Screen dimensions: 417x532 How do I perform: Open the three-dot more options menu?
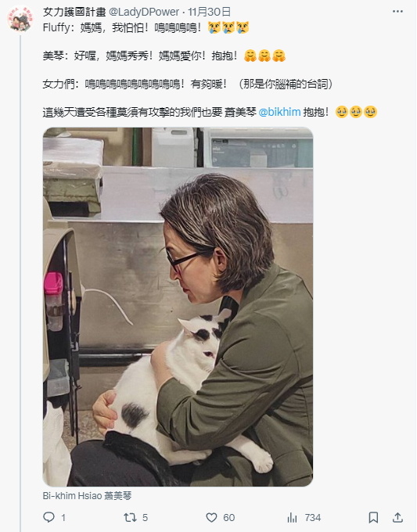pyautogui.click(x=397, y=12)
